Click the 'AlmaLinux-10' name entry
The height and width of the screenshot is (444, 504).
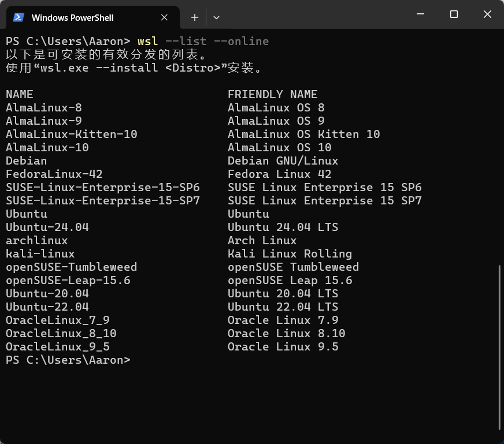(47, 147)
